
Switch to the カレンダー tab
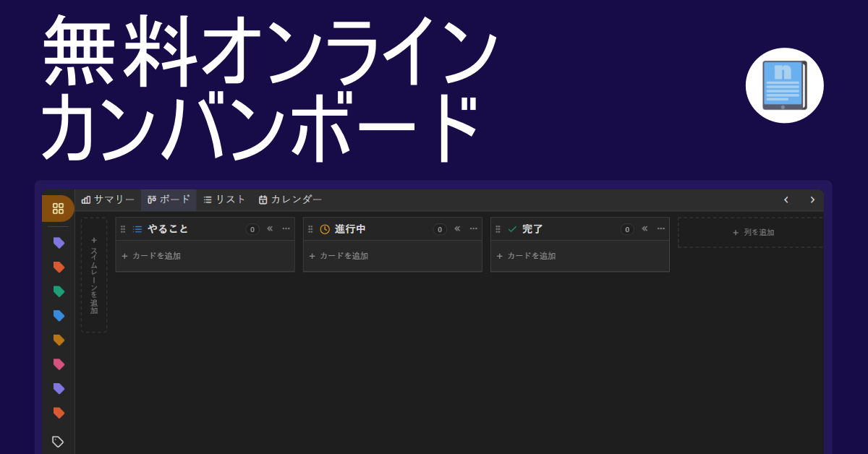coord(290,200)
